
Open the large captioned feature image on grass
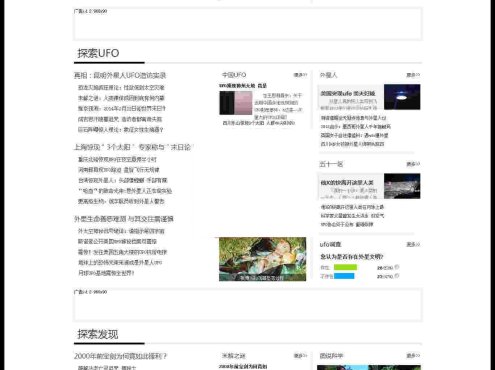click(x=262, y=259)
